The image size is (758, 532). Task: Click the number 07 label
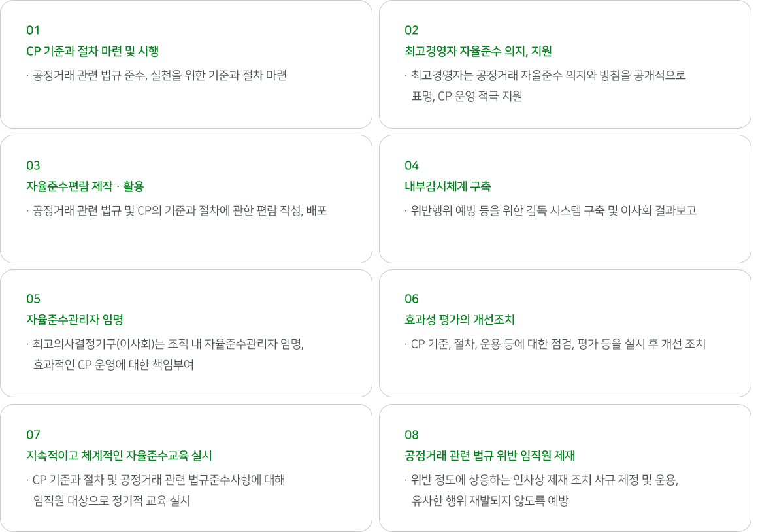click(33, 435)
